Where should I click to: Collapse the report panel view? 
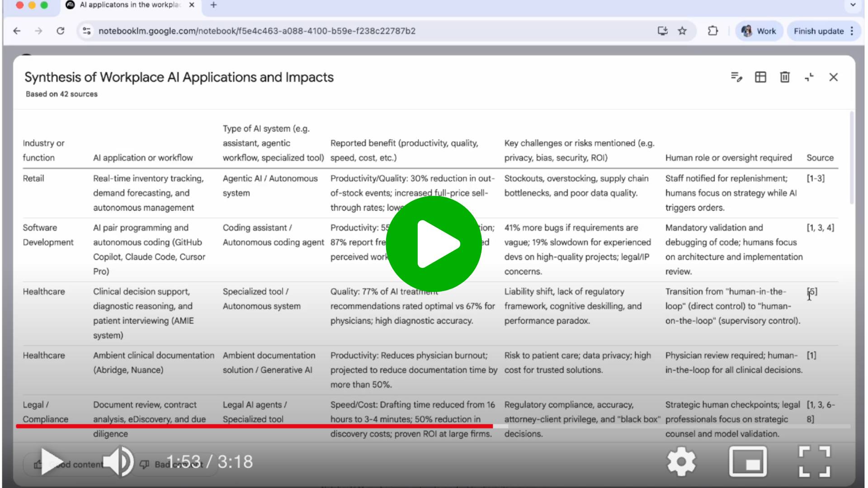point(809,77)
